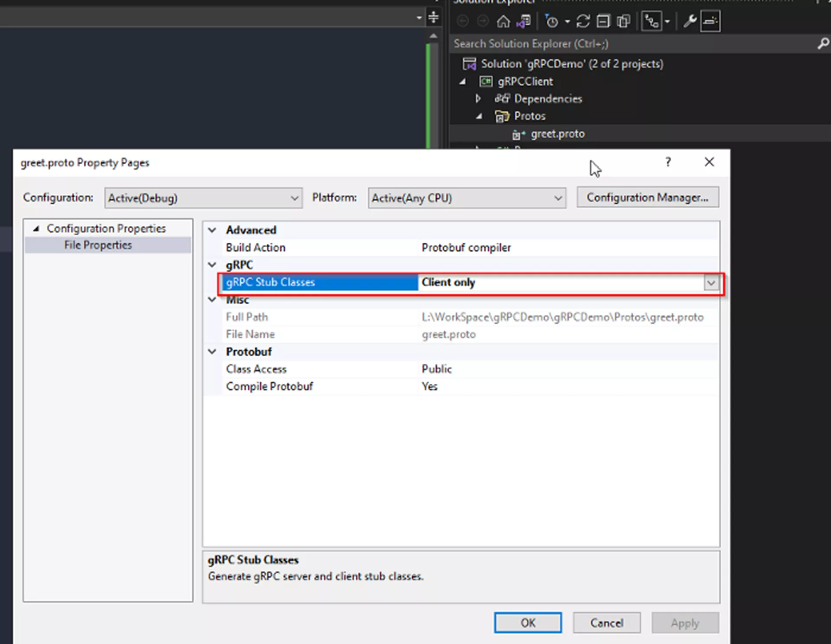Viewport: 831px width, 644px height.
Task: Toggle Preview Selected Items icon
Action: [x=710, y=21]
